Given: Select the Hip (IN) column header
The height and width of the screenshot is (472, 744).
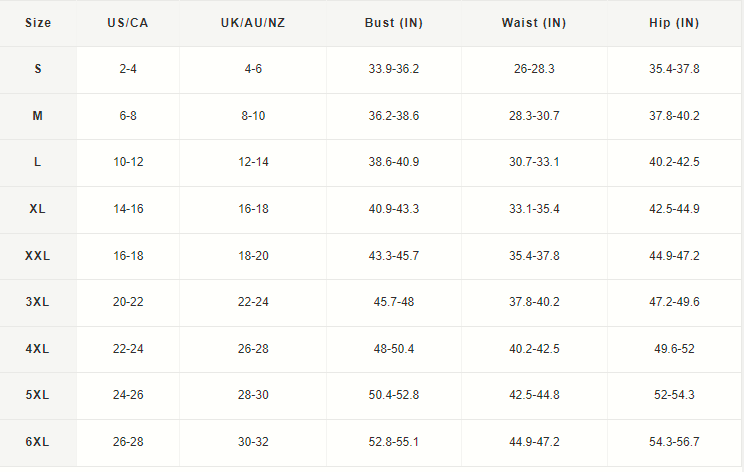Looking at the screenshot, I should click(674, 23).
